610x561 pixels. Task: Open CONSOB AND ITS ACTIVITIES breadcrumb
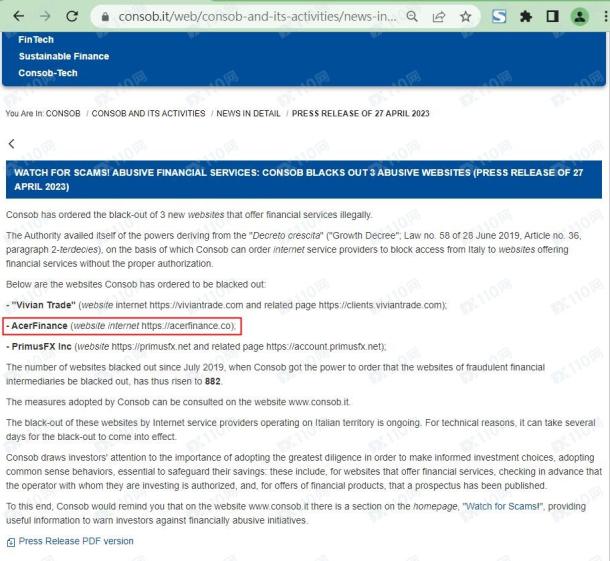148,113
